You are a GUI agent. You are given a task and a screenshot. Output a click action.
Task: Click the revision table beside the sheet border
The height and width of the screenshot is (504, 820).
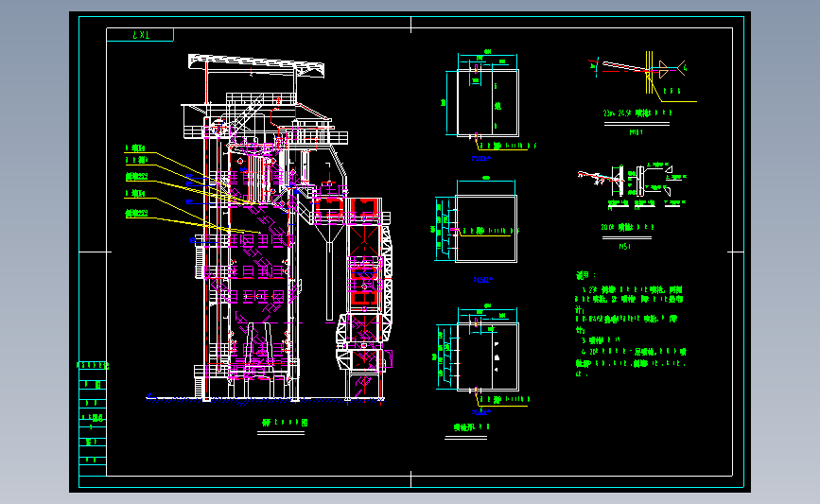(93, 417)
